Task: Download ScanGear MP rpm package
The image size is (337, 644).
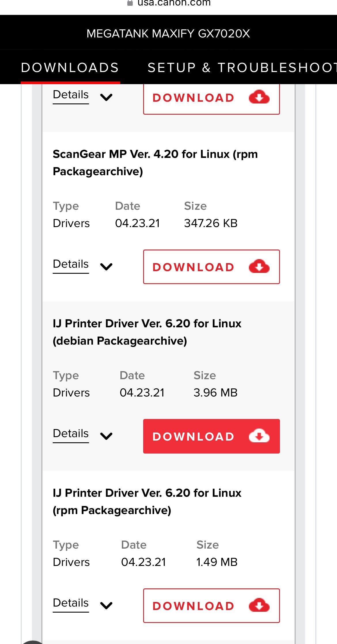Action: click(211, 267)
